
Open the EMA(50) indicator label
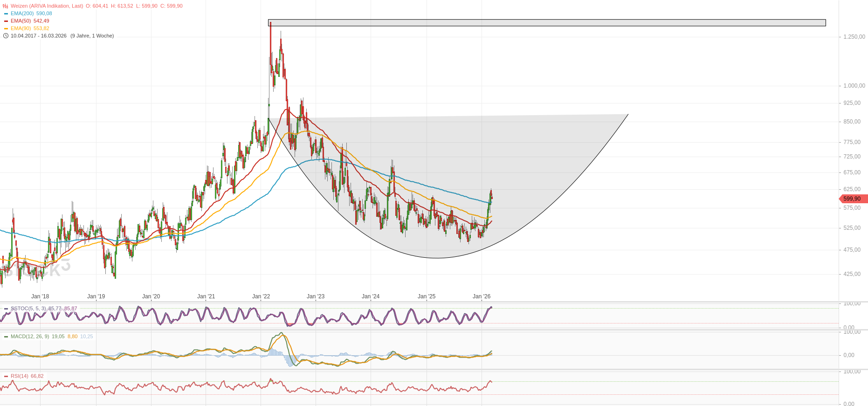click(21, 21)
